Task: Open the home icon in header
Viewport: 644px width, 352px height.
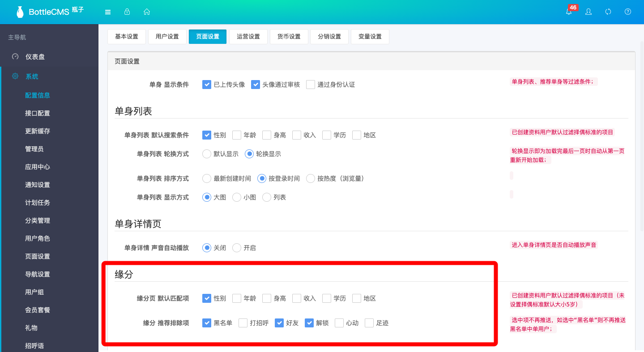Action: [x=146, y=12]
